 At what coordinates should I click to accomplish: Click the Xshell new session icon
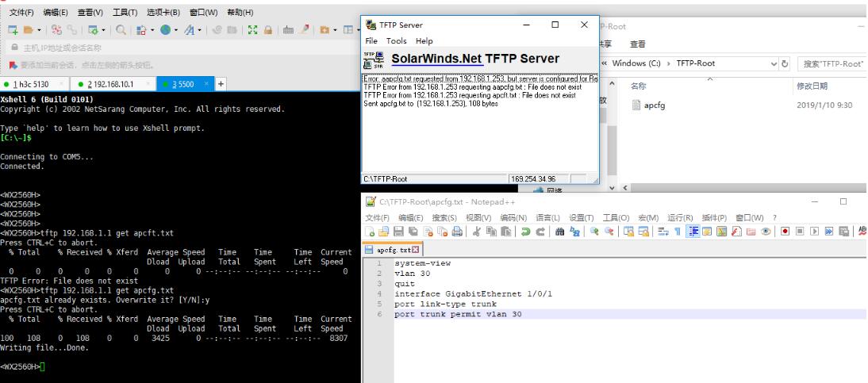click(x=13, y=29)
